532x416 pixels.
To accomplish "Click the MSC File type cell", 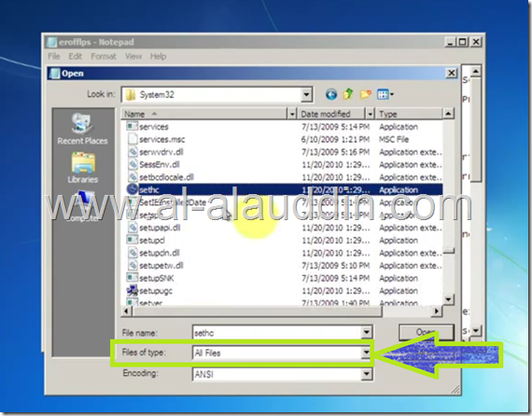I will point(394,139).
